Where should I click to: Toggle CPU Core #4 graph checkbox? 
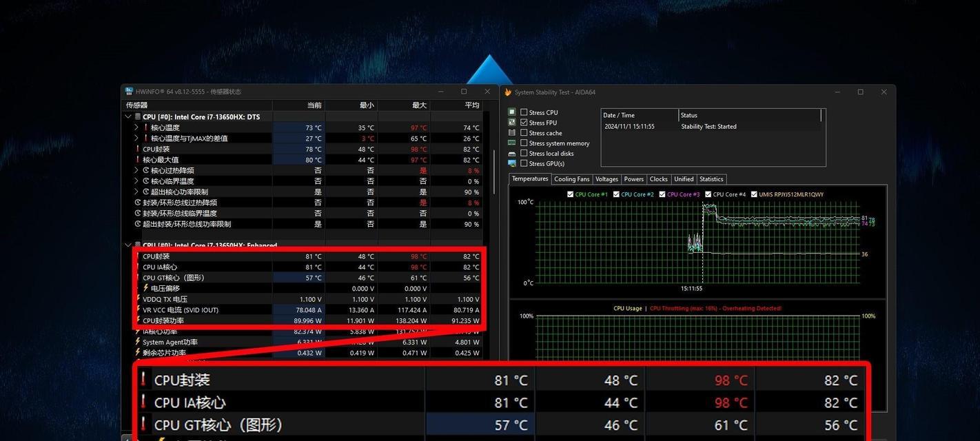click(x=708, y=194)
